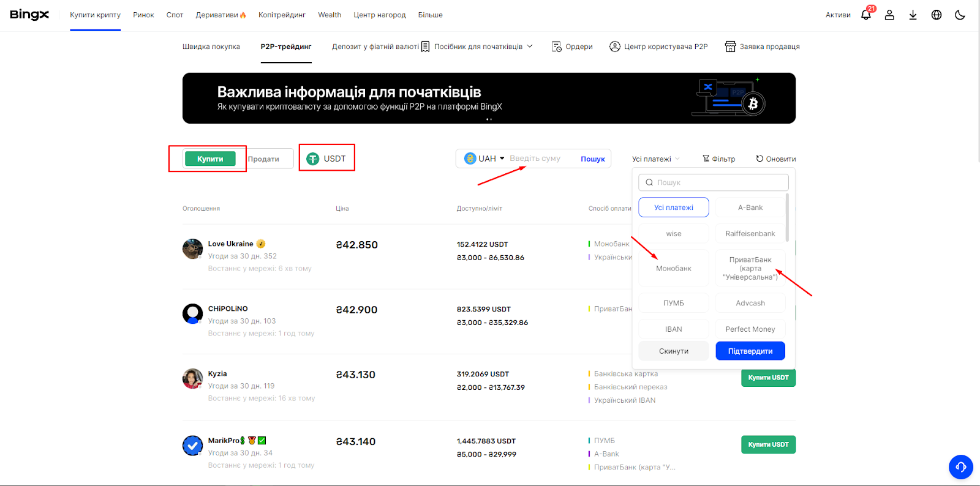Click the UAH currency icon
This screenshot has height=486, width=980.
point(470,159)
